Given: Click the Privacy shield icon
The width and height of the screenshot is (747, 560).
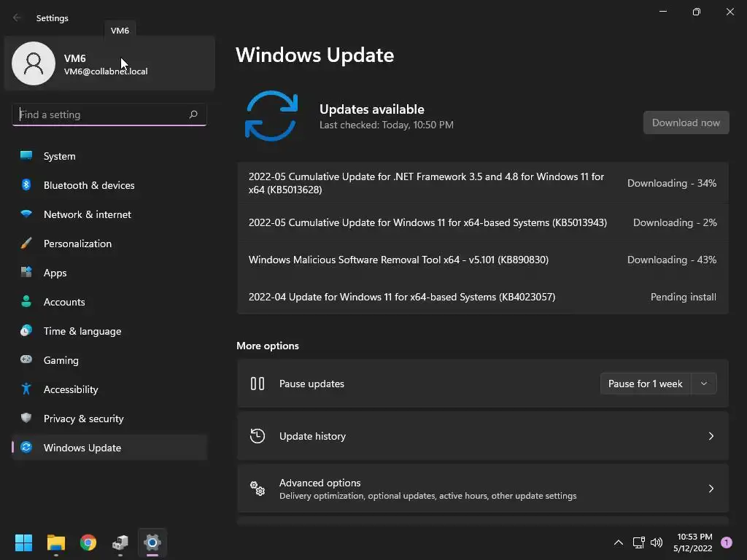Looking at the screenshot, I should [x=26, y=418].
